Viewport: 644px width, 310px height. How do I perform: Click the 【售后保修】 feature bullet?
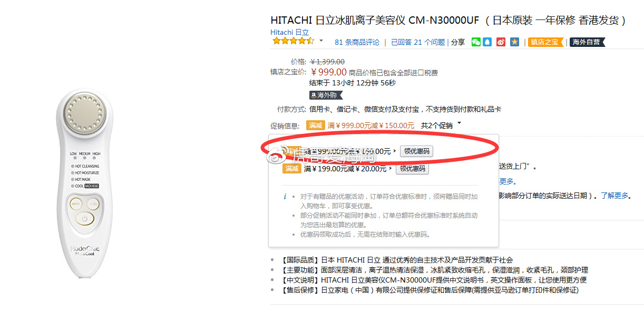429,290
